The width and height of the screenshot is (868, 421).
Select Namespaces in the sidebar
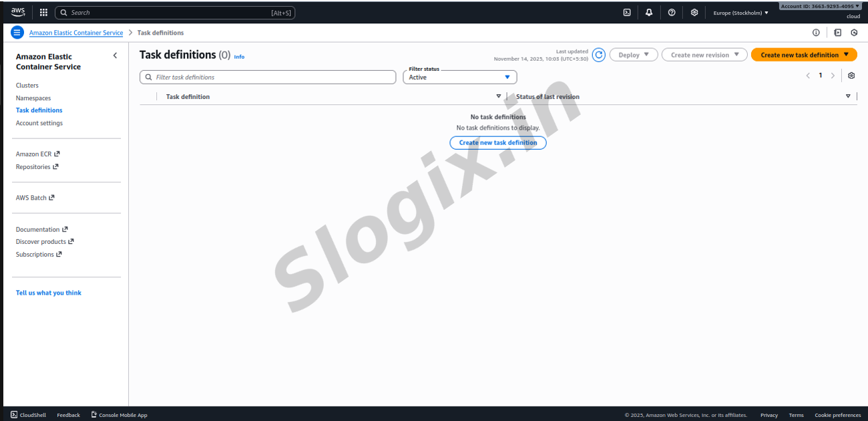click(33, 98)
